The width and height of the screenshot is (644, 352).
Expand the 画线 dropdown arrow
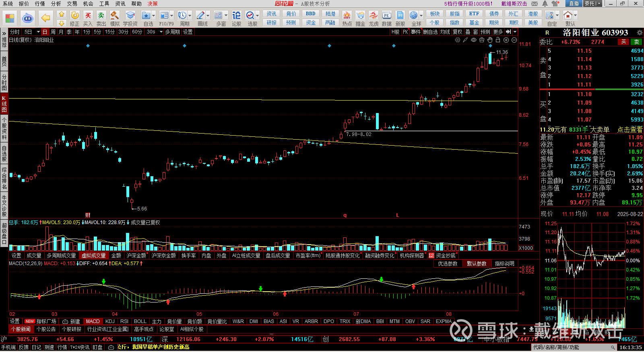pyautogui.click(x=208, y=16)
